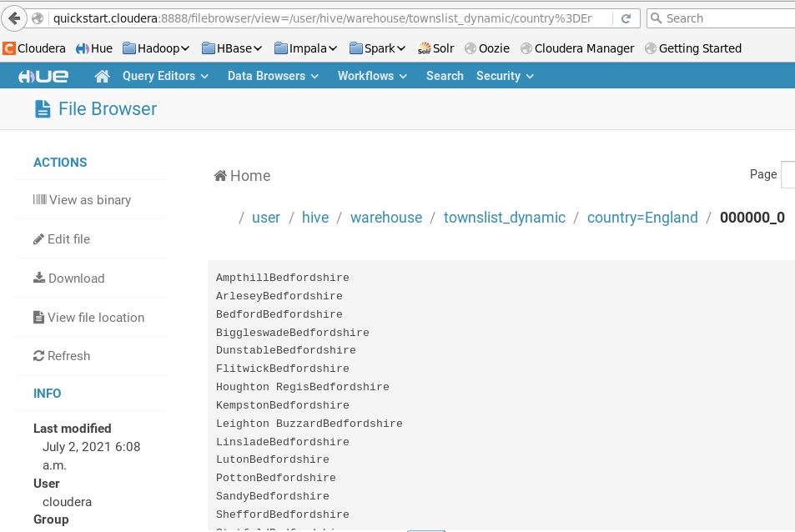Click the Refresh action icon
This screenshot has width=795, height=532.
38,355
